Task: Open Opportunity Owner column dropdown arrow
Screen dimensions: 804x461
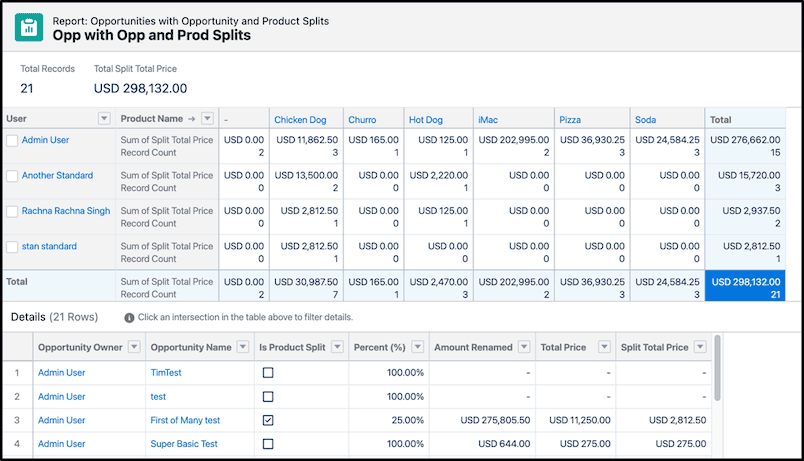Action: 134,347
